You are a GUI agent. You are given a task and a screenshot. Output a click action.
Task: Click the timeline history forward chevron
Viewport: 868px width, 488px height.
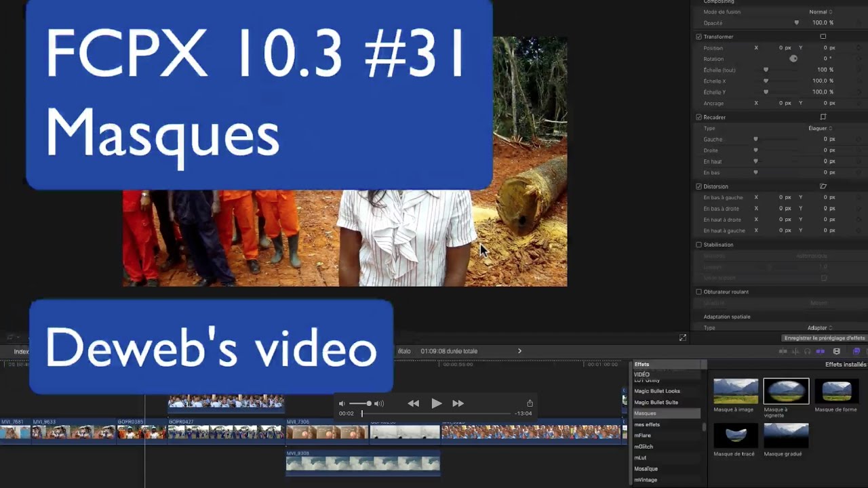[x=520, y=351]
